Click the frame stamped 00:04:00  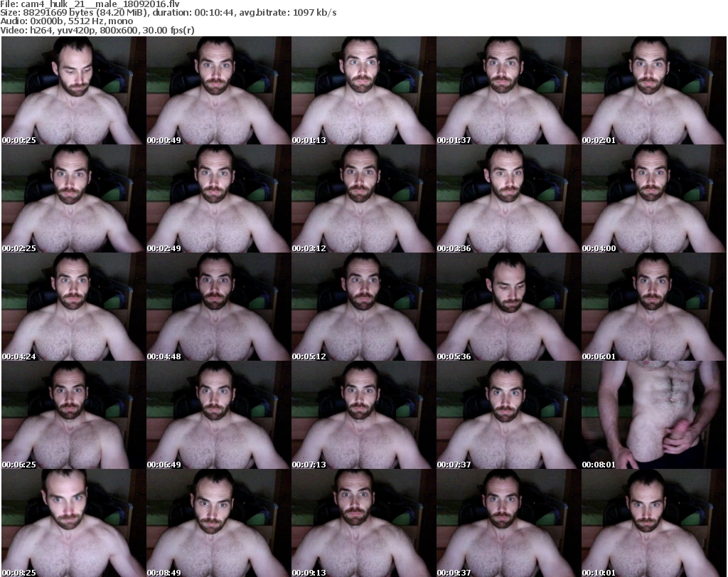[654, 198]
